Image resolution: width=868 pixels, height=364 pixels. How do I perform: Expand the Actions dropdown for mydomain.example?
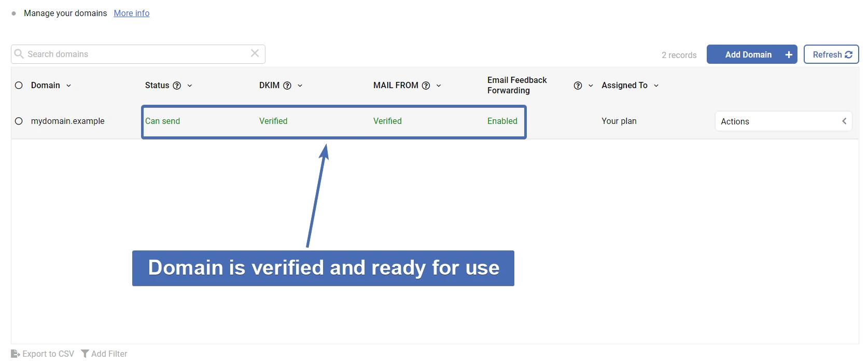tap(783, 121)
